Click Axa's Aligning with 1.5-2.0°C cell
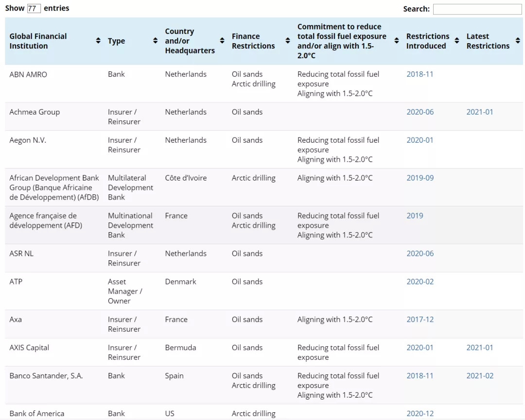The width and height of the screenshot is (525, 420). coord(335,319)
